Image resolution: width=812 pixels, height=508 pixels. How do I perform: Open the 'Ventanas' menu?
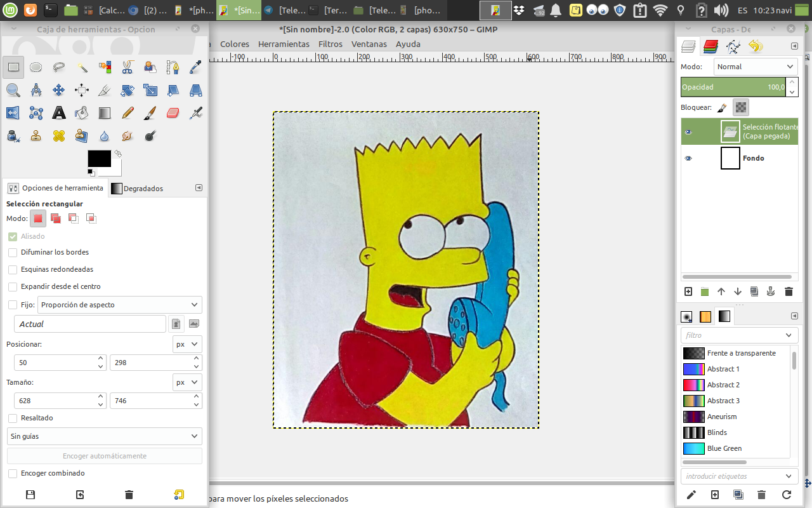369,44
